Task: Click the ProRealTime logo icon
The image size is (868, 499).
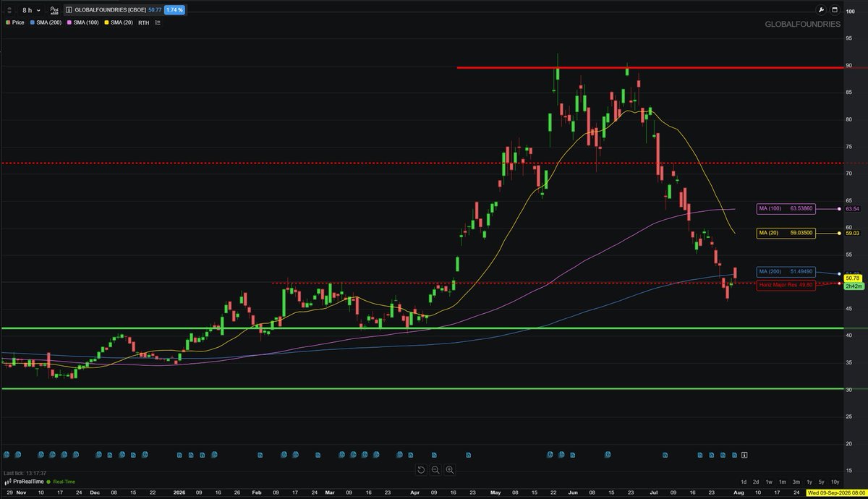Action: coord(7,482)
